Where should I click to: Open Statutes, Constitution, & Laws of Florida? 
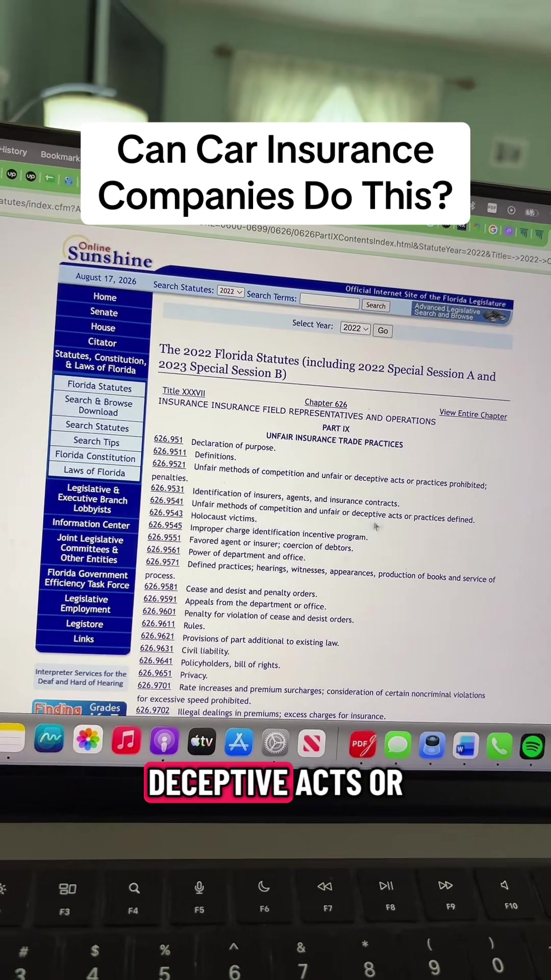[x=101, y=361]
